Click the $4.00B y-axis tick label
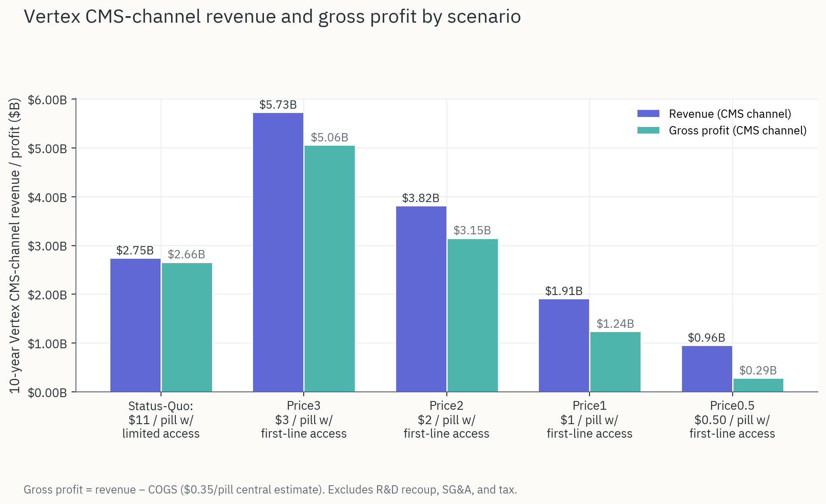The height and width of the screenshot is (504, 826). (48, 198)
